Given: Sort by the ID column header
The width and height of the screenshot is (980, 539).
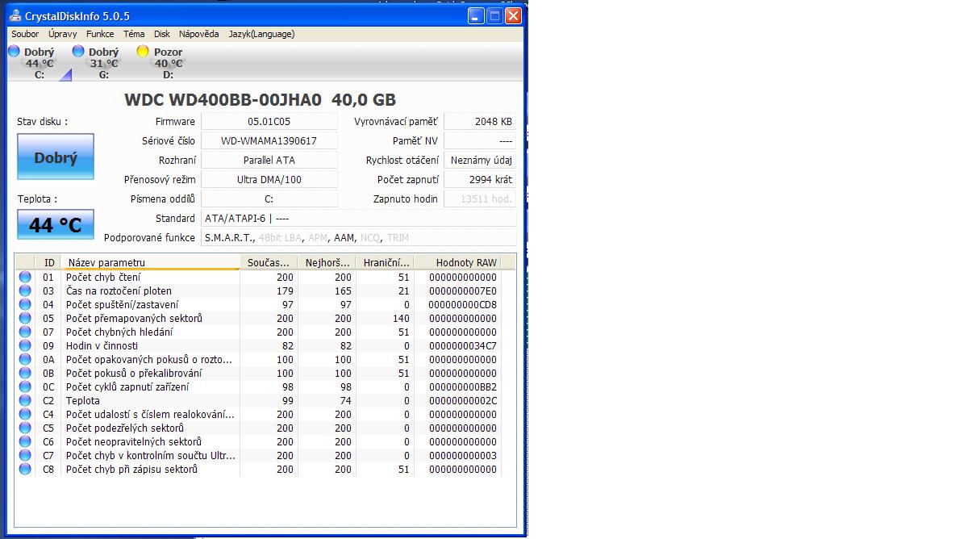Looking at the screenshot, I should click(48, 262).
